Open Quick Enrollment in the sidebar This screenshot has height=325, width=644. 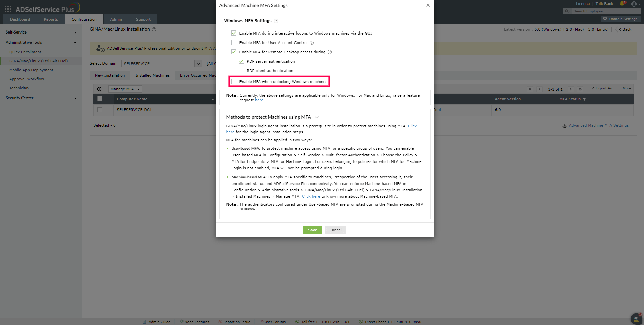pyautogui.click(x=25, y=52)
